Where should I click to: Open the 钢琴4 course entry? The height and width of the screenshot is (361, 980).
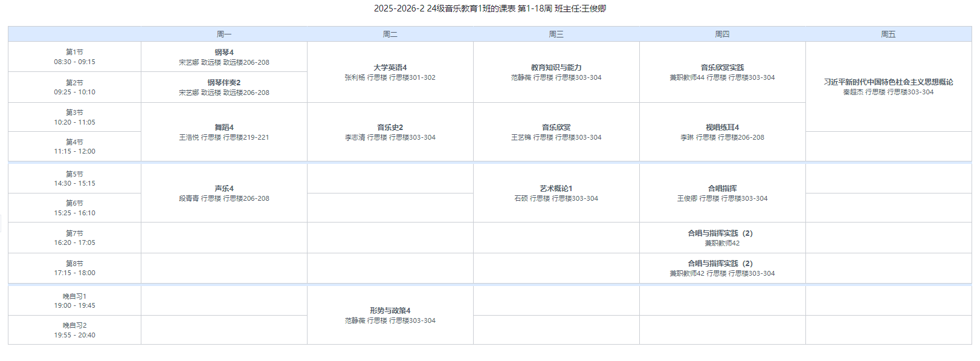tap(224, 57)
